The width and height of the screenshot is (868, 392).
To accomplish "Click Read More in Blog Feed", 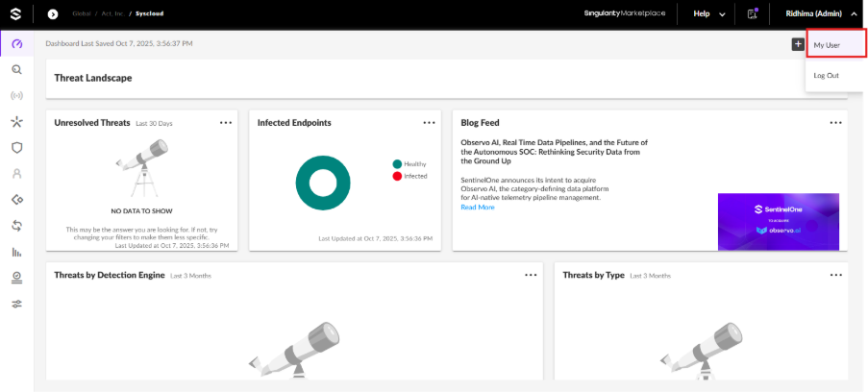I will click(478, 208).
